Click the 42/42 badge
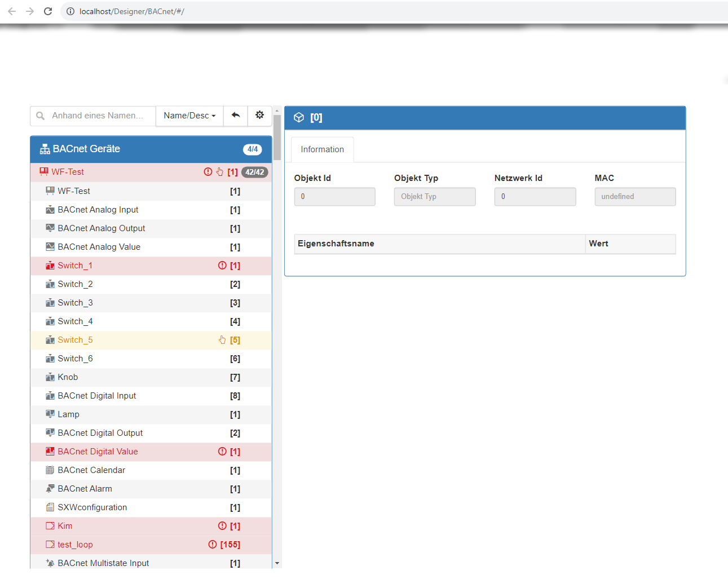The height and width of the screenshot is (588, 728). pyautogui.click(x=254, y=172)
